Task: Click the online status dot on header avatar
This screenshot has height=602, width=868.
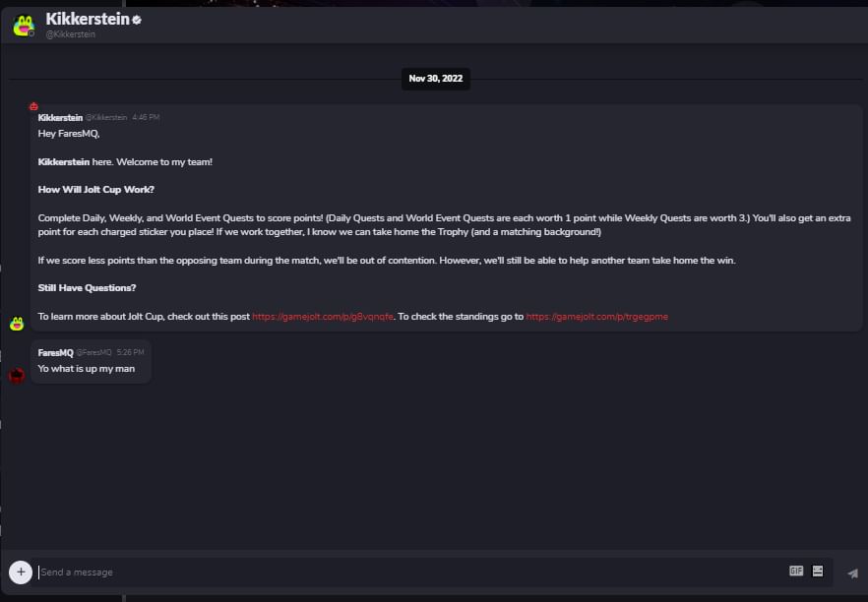Action: (31, 33)
